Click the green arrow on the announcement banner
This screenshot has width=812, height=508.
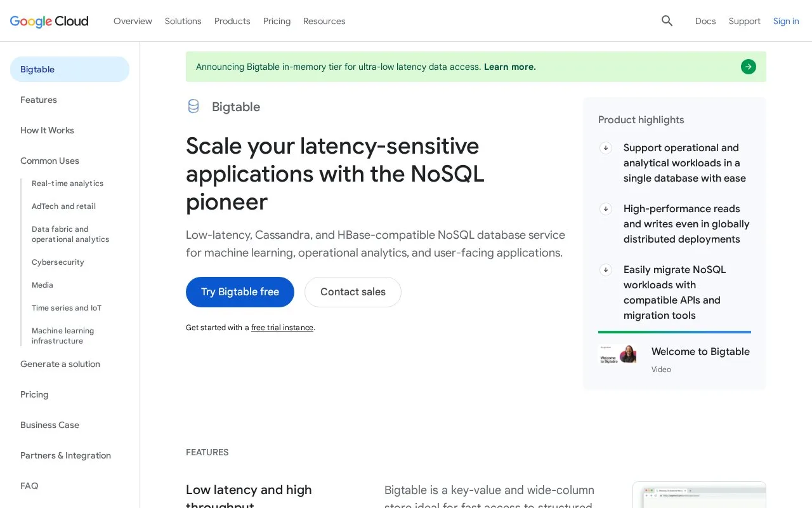(x=749, y=67)
